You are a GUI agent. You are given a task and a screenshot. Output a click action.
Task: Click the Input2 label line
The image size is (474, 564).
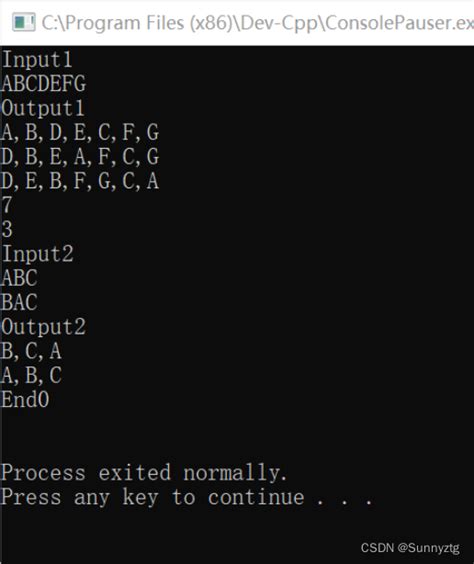(38, 254)
